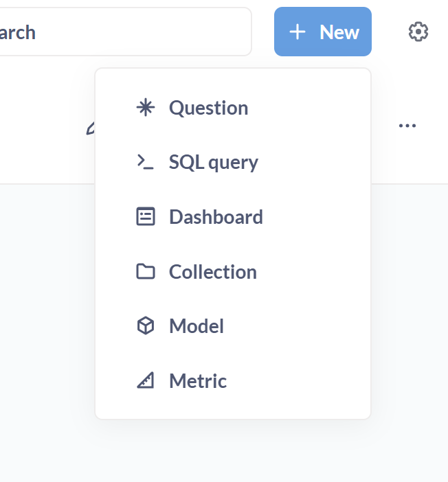Viewport: 448px width, 482px height.
Task: Click the terminal prompt icon for SQL query
Action: (146, 163)
